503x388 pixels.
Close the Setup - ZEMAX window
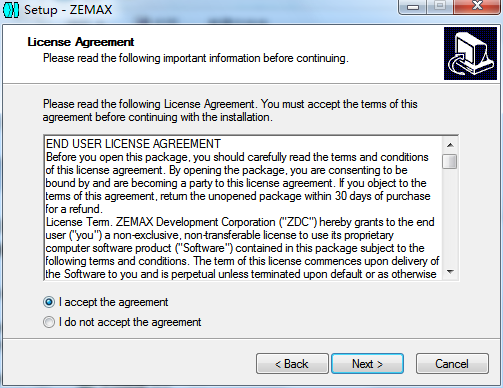tap(477, 7)
